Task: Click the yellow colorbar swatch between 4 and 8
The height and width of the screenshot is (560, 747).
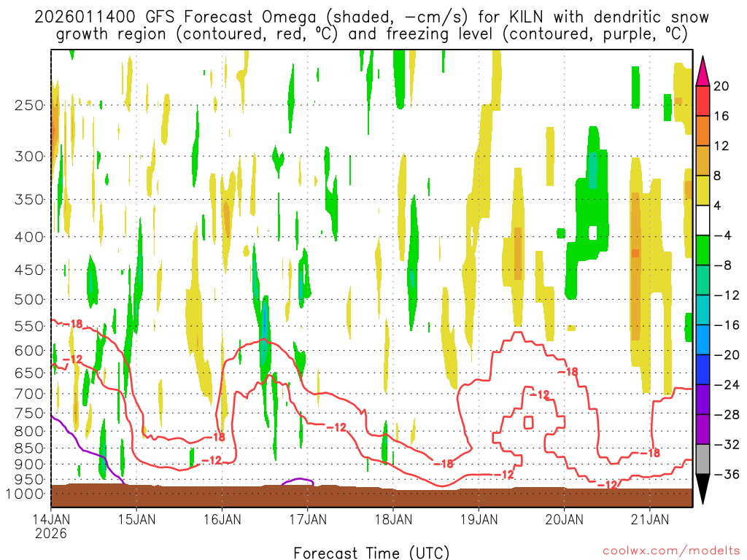Action: point(703,190)
